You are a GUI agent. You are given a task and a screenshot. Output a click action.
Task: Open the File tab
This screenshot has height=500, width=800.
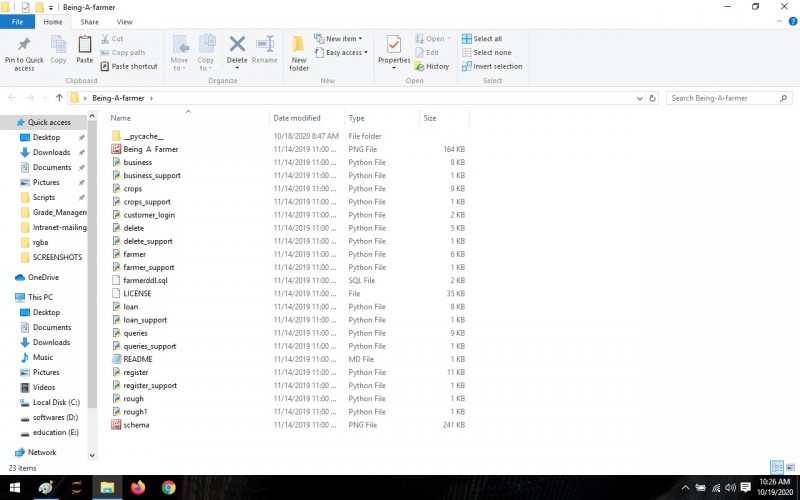coord(17,22)
